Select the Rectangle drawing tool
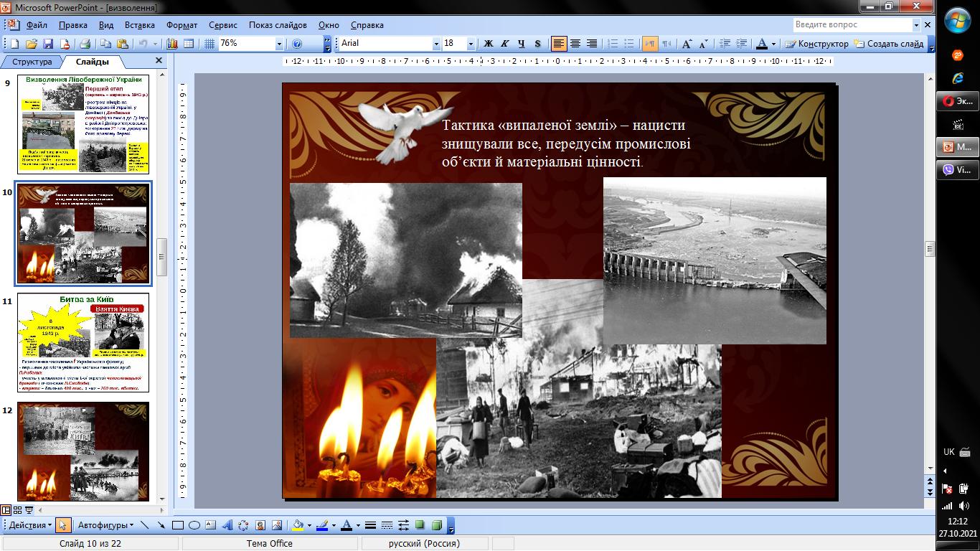This screenshot has width=980, height=551. (178, 525)
